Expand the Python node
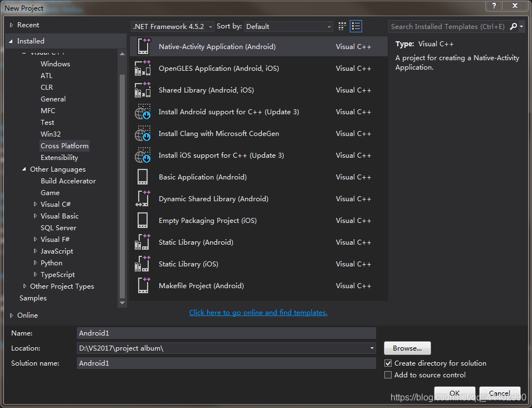 tap(35, 263)
